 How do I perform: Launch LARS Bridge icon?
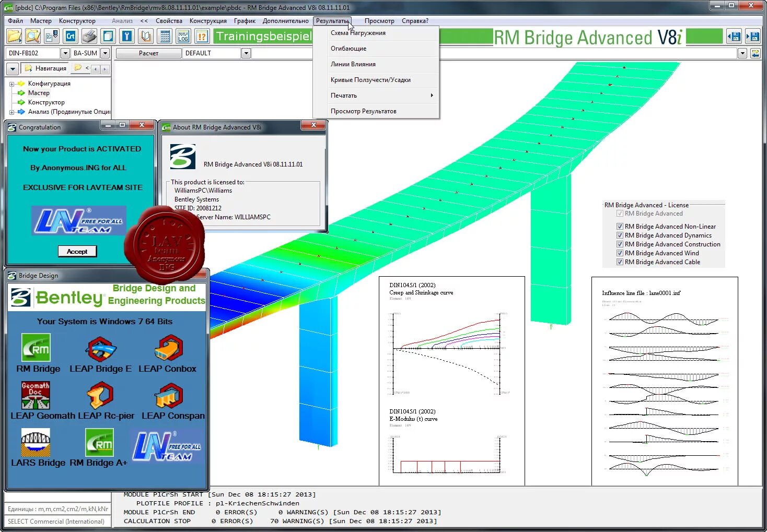point(36,442)
